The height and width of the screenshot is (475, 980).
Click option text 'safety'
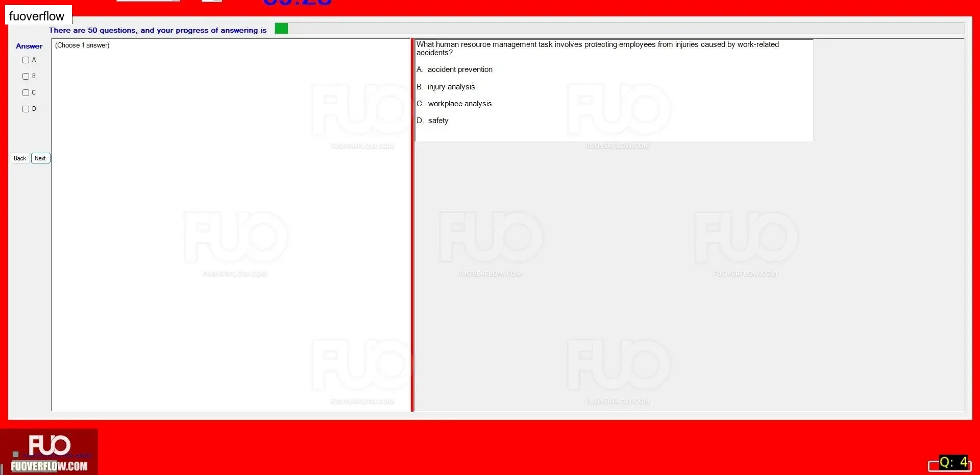click(438, 121)
